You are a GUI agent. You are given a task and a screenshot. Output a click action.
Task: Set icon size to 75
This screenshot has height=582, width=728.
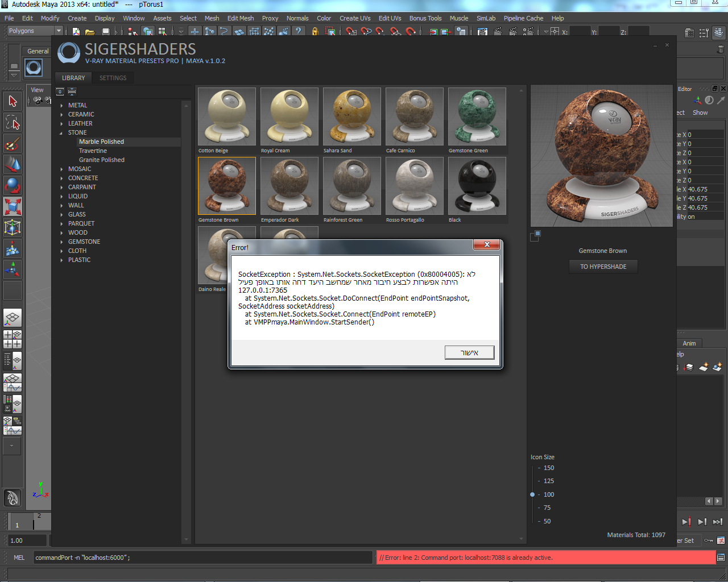(547, 508)
